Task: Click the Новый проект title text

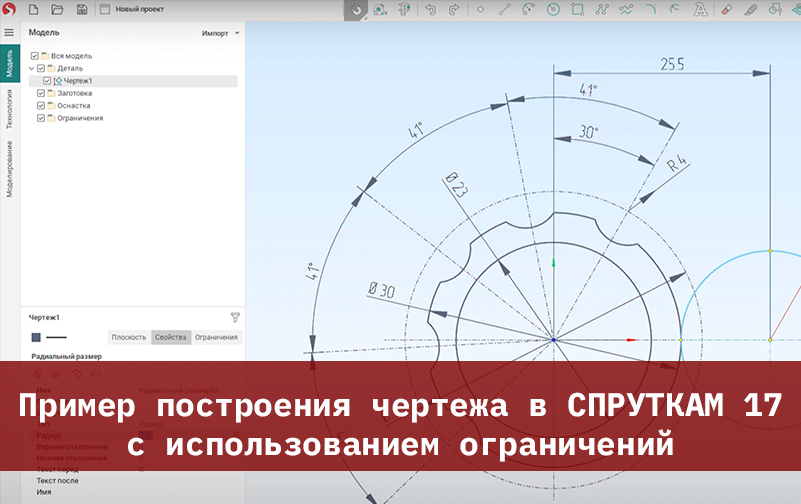Action: pos(139,9)
